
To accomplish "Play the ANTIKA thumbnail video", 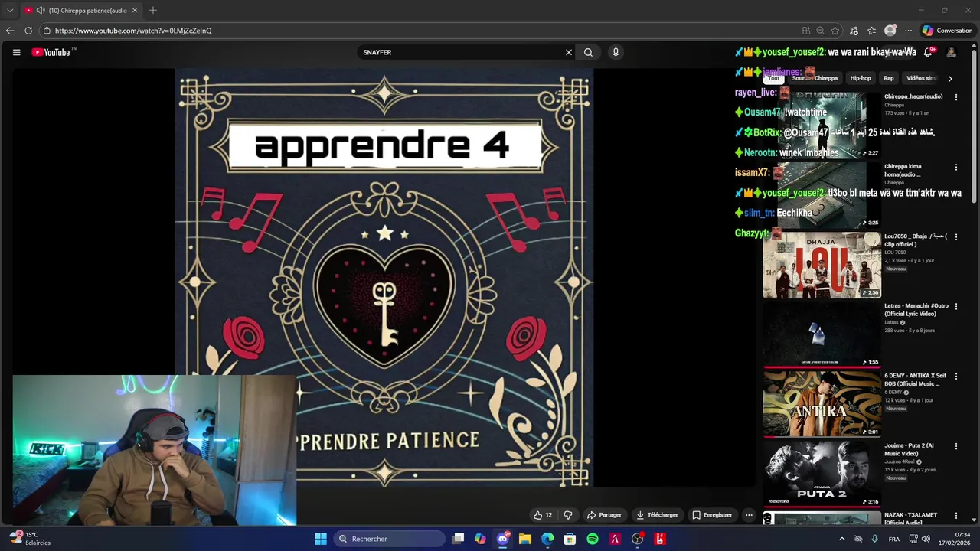I will click(822, 403).
